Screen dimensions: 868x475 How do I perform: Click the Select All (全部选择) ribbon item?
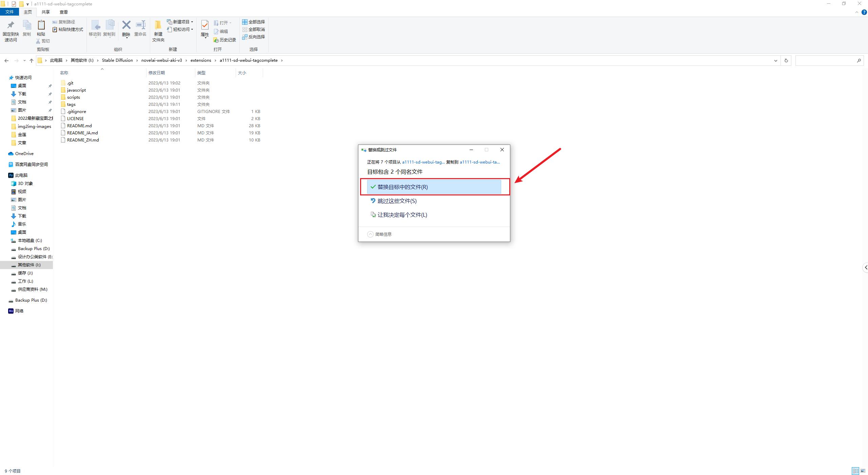(x=253, y=22)
